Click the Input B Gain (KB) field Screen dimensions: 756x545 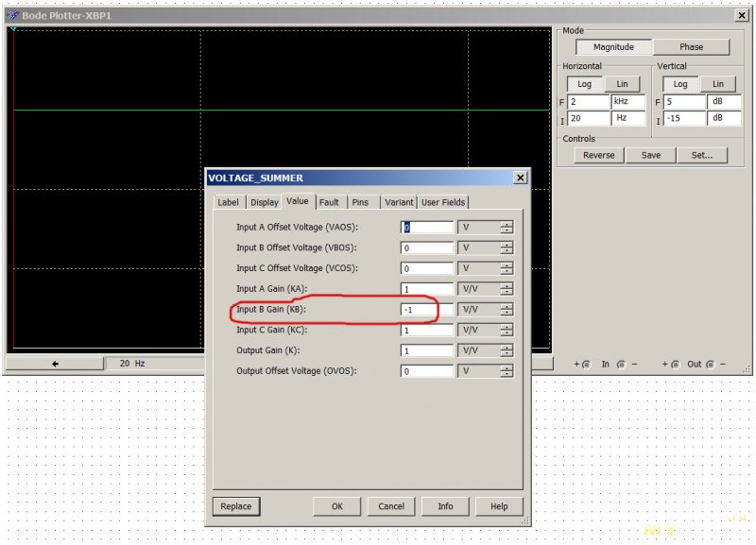[427, 310]
